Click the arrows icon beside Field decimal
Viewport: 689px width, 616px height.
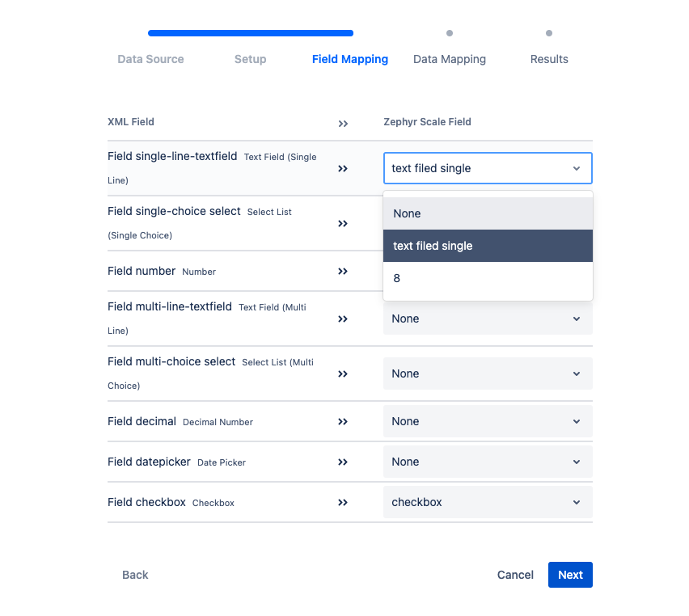coord(343,421)
